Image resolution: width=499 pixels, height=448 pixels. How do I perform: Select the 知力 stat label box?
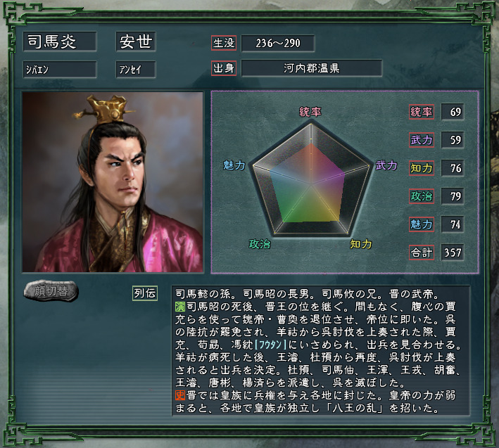click(422, 168)
